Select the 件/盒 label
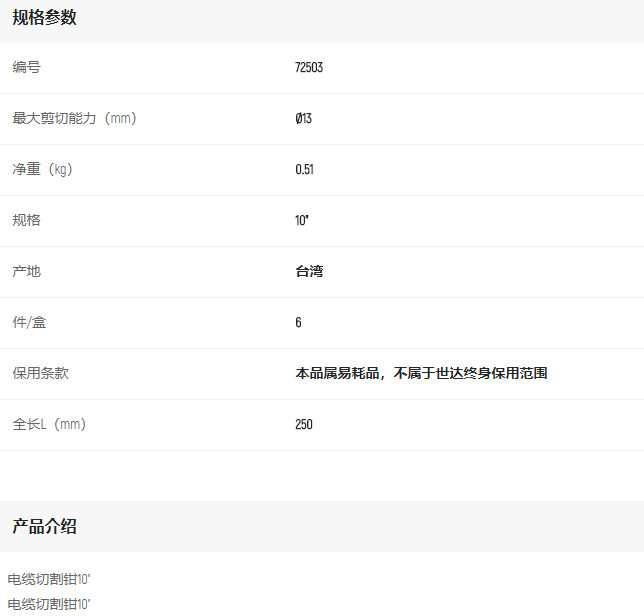644x616 pixels. [29, 323]
